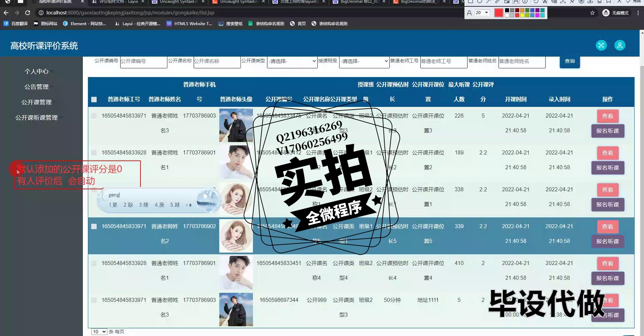
Task: Click 查看 for the row with 人数 338
Action: (x=607, y=190)
